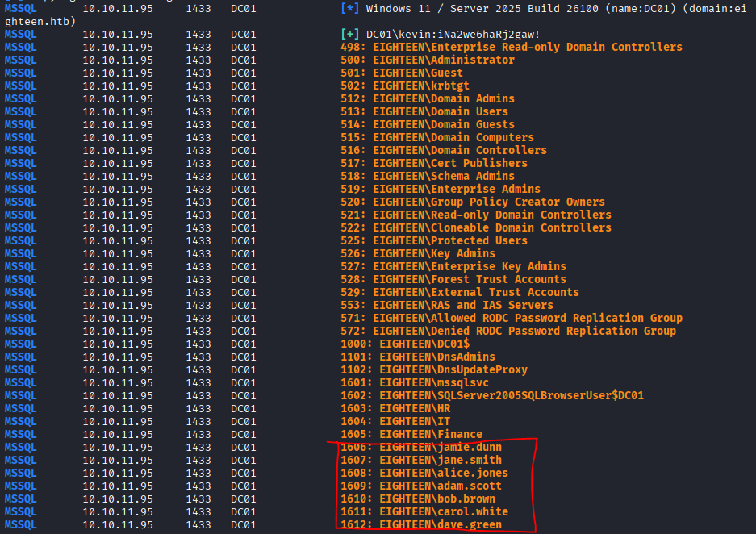The image size is (756, 534).
Task: Click the EIGHTEEN\jamie.dunn user entry
Action: click(431, 448)
